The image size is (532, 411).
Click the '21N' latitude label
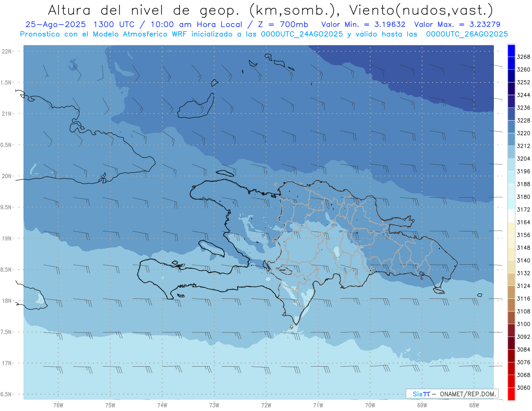coord(7,114)
